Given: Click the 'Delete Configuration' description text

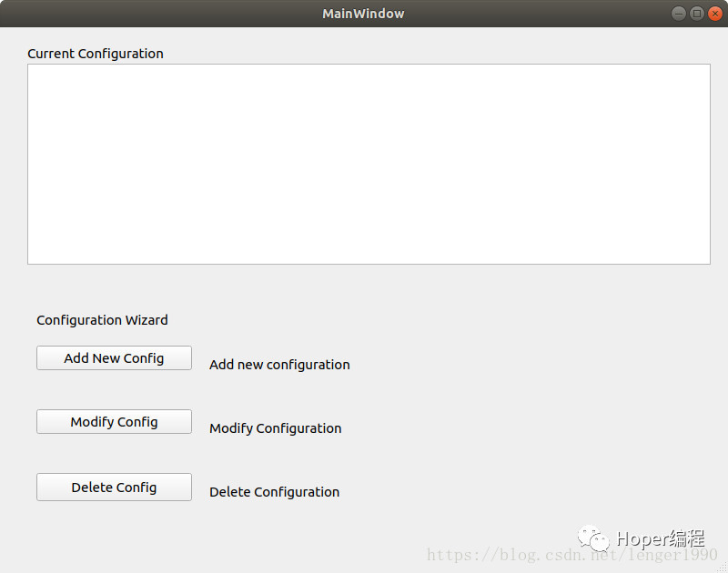Looking at the screenshot, I should pos(275,492).
